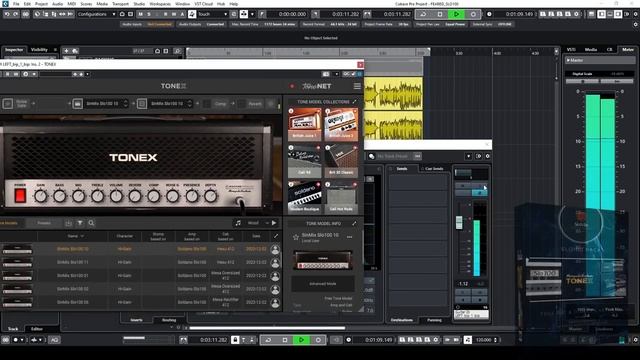Click the filter icon in TONEX browser

(80, 223)
